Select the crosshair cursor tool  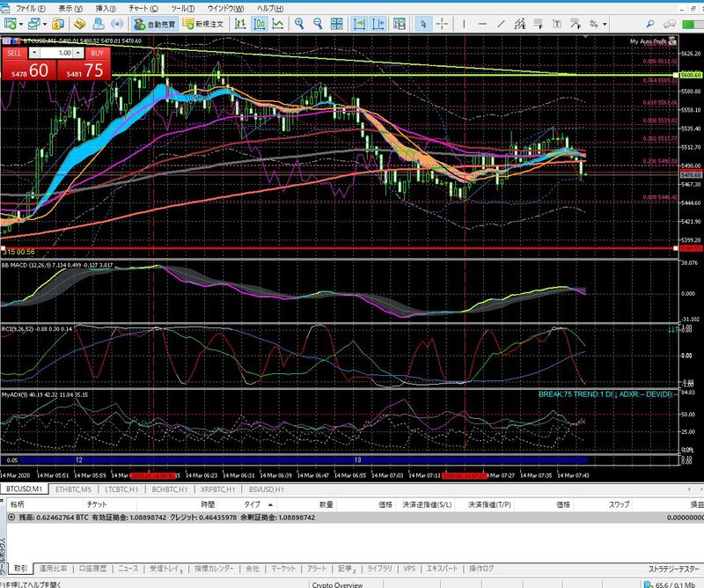(x=442, y=24)
